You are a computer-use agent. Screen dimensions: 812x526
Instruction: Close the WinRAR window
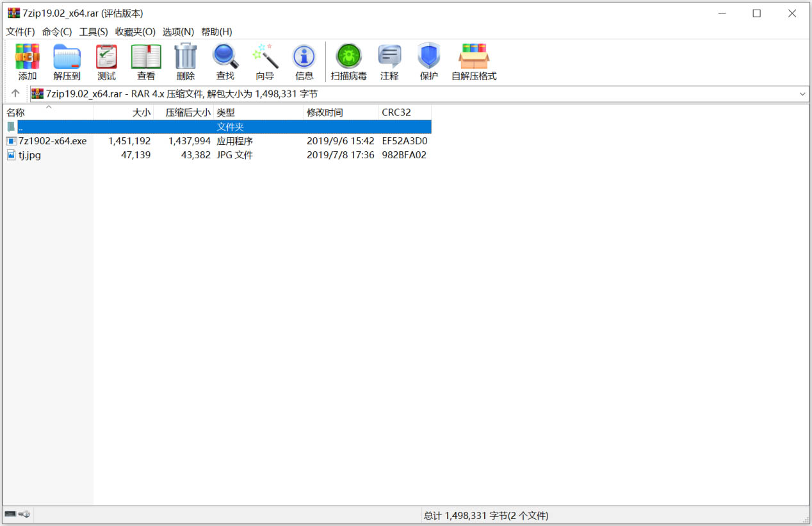(792, 13)
